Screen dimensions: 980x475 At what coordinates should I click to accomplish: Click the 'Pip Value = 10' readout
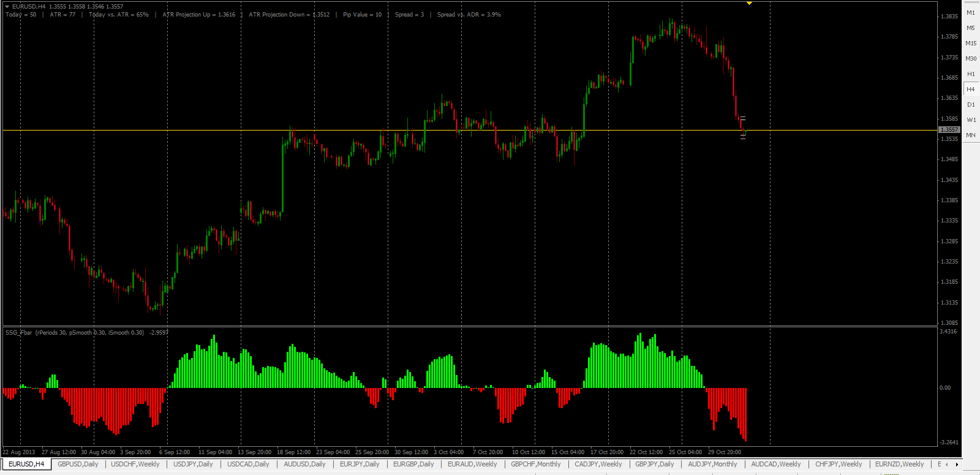(x=362, y=15)
